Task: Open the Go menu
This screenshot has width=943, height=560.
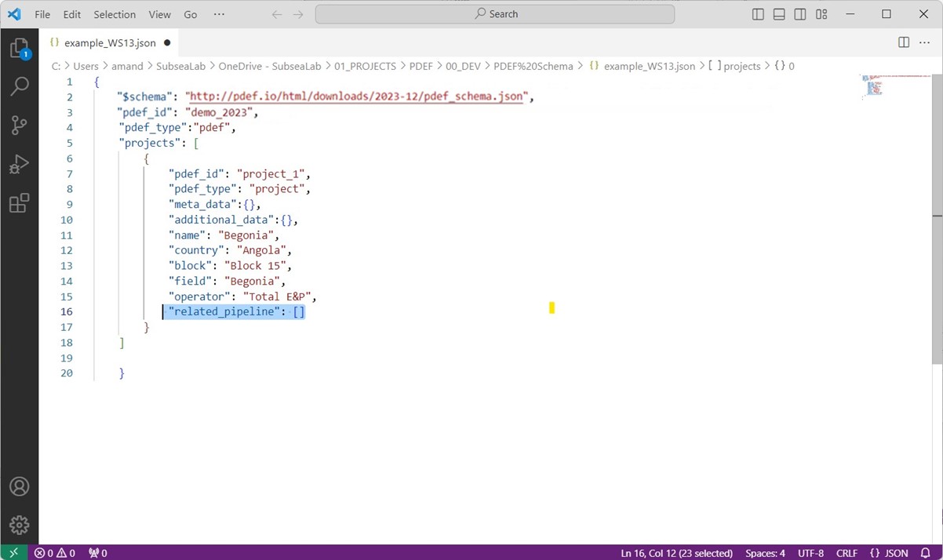Action: pyautogui.click(x=191, y=14)
